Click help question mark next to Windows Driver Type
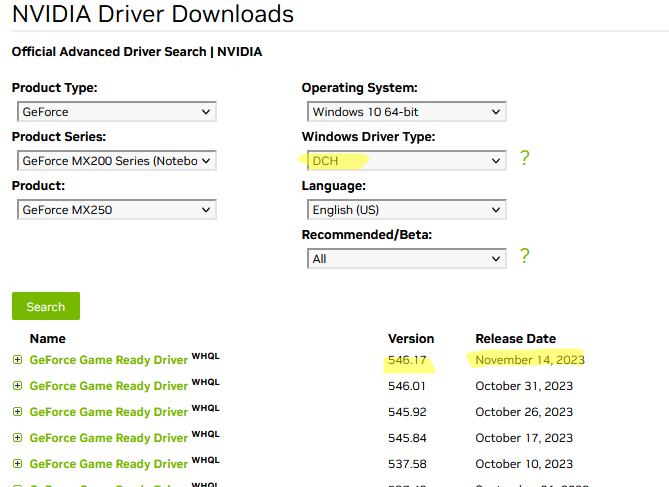 click(525, 158)
